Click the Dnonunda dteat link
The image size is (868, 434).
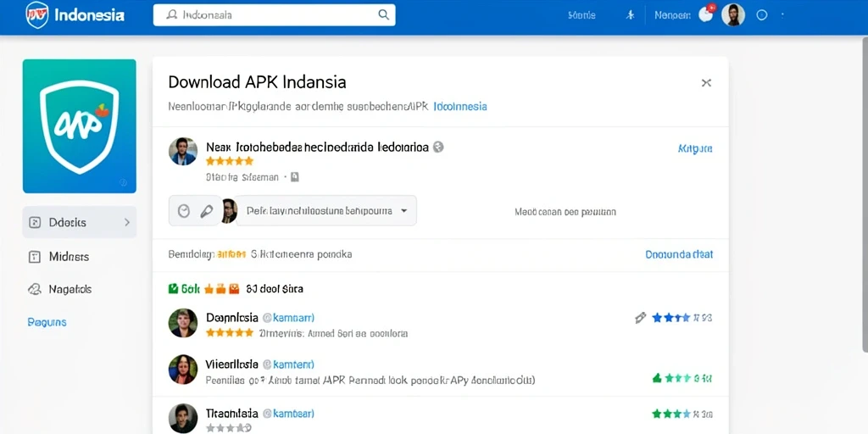coord(679,254)
